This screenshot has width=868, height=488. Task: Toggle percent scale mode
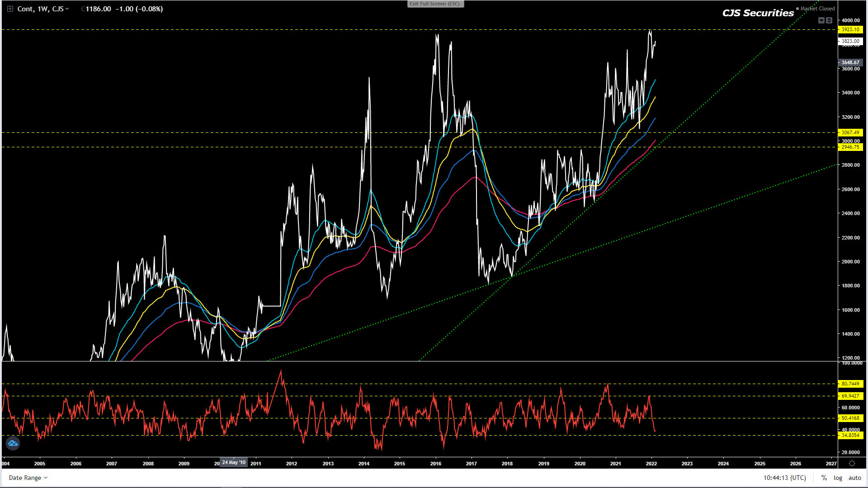pyautogui.click(x=824, y=478)
